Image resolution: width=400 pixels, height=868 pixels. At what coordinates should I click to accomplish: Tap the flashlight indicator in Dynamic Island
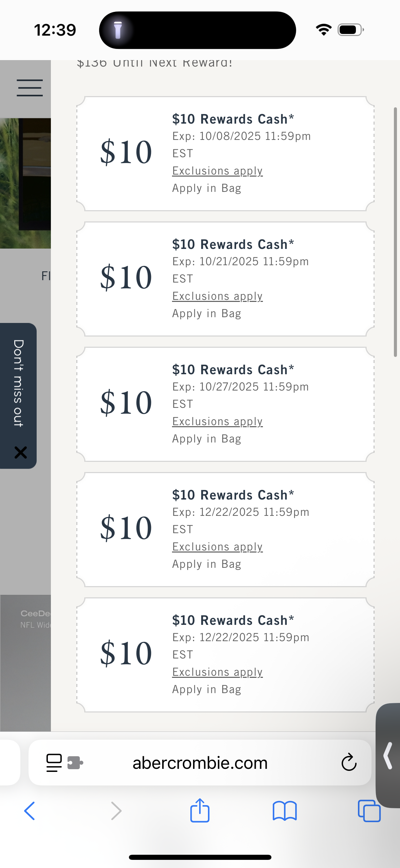118,30
